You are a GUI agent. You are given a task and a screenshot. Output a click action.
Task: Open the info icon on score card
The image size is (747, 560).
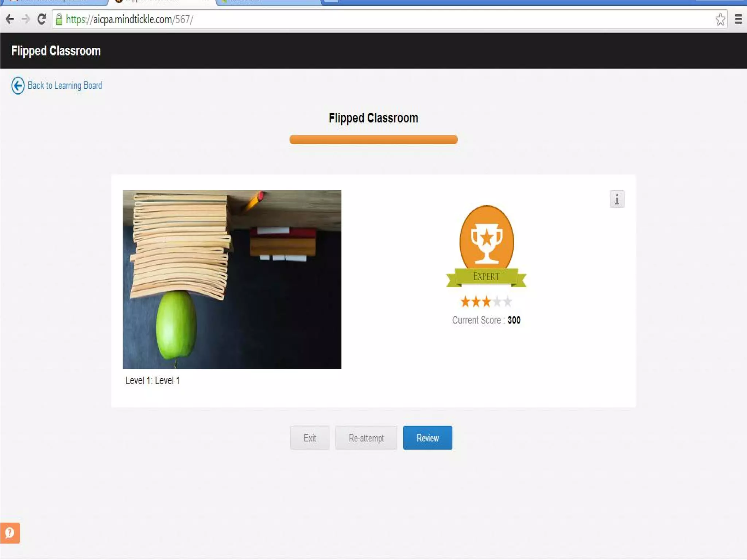coord(617,199)
